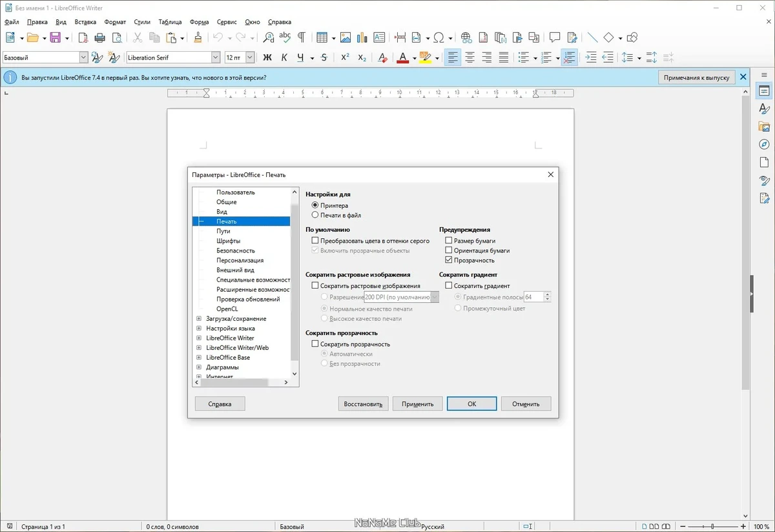Select the Принтера radio button
Image resolution: width=775 pixels, height=532 pixels.
315,205
